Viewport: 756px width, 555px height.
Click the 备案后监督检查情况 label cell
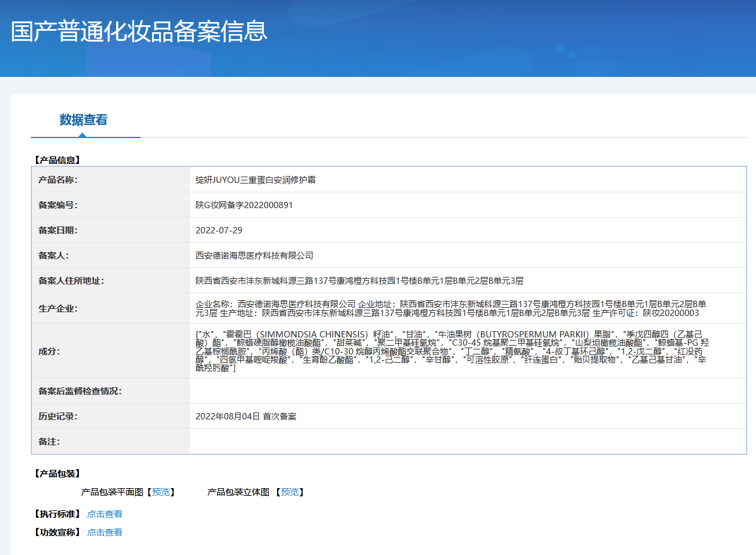[80, 391]
